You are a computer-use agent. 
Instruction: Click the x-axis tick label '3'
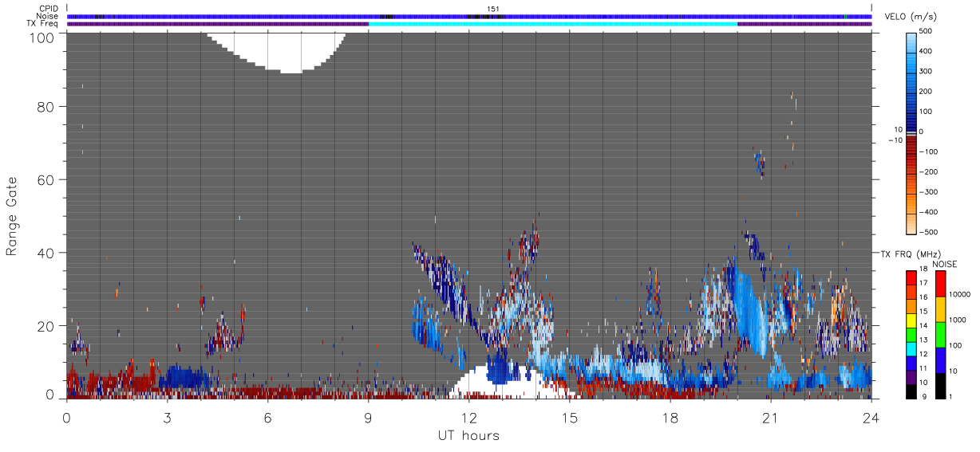(167, 418)
